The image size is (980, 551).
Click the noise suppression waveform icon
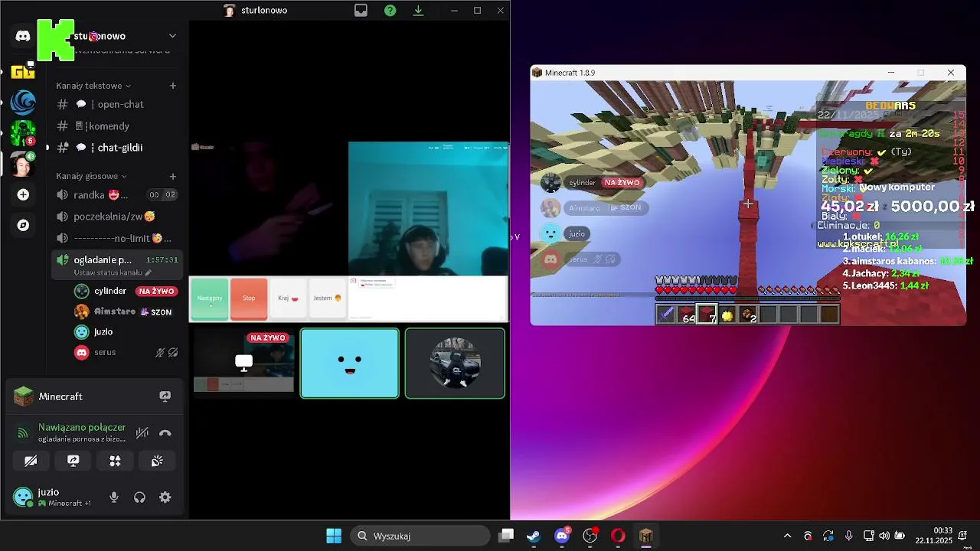(142, 433)
